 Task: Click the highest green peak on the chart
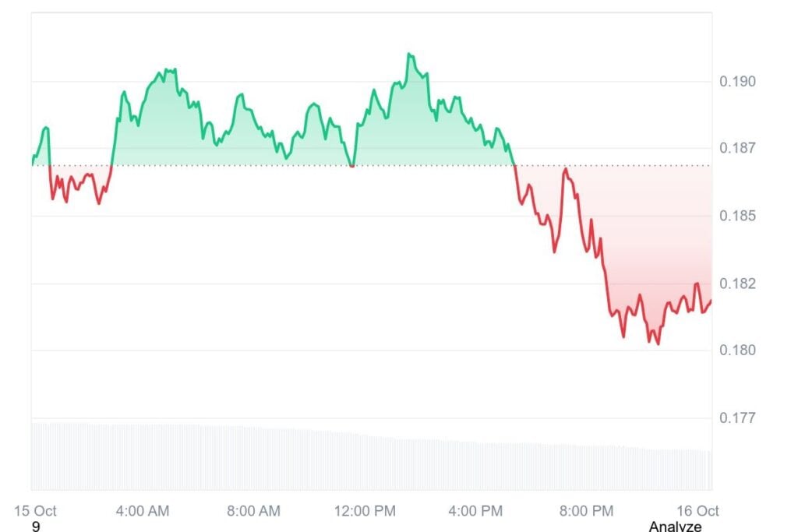point(409,55)
